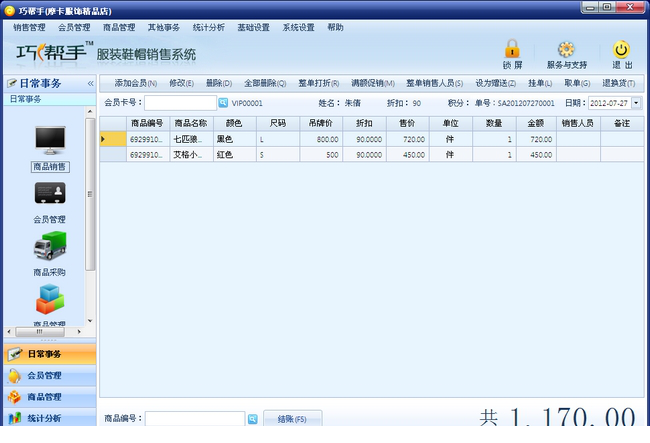Open 统计分析 menu in menu bar
Image resolution: width=650 pixels, height=443 pixels.
(209, 27)
